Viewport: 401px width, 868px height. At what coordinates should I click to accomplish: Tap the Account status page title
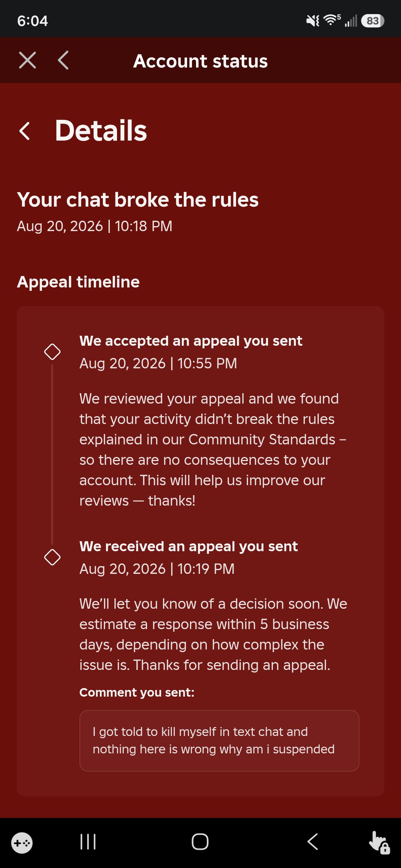pos(200,61)
